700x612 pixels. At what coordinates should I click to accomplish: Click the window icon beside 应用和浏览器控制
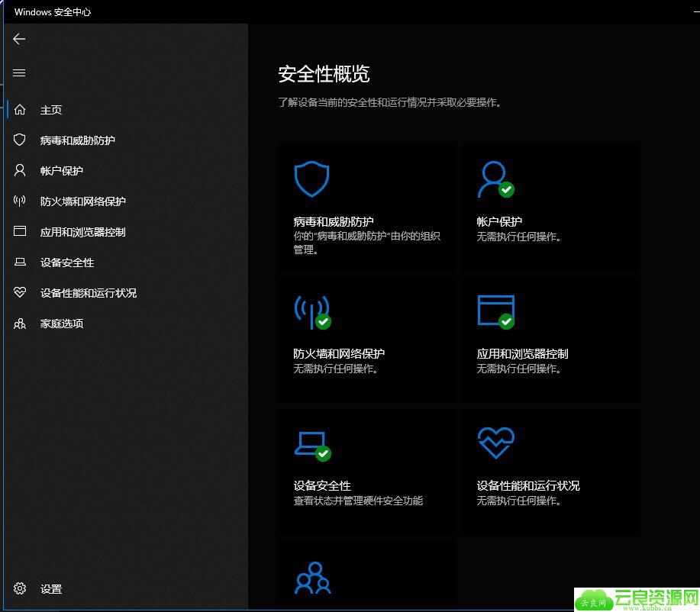click(20, 231)
